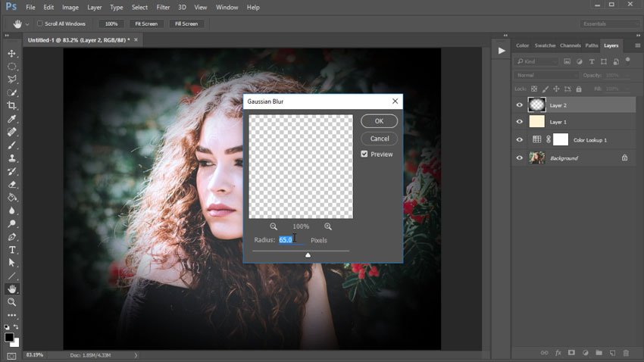Select the Clone Stamp tool
Screen dimensions: 644x362
pos(11,158)
